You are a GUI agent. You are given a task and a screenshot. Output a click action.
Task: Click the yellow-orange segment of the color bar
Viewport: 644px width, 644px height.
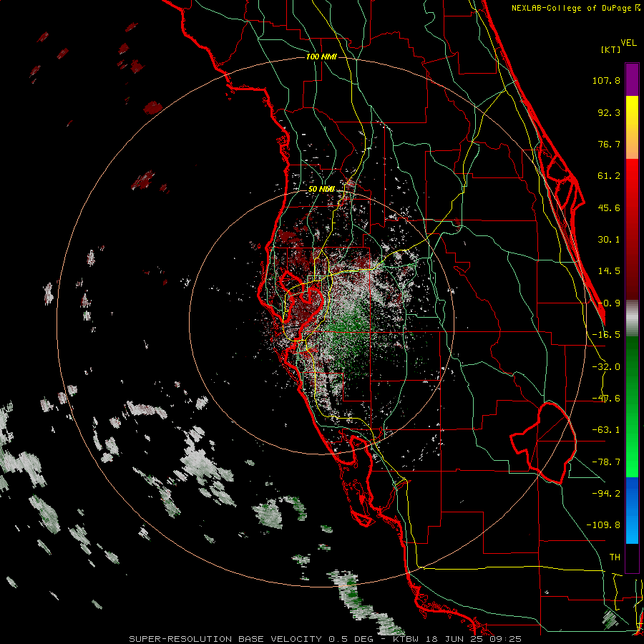point(632,127)
